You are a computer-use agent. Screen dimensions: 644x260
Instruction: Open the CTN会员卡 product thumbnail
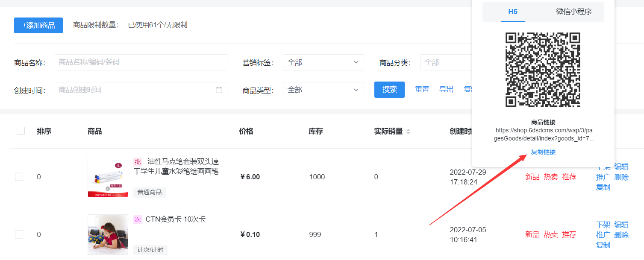pyautogui.click(x=108, y=234)
